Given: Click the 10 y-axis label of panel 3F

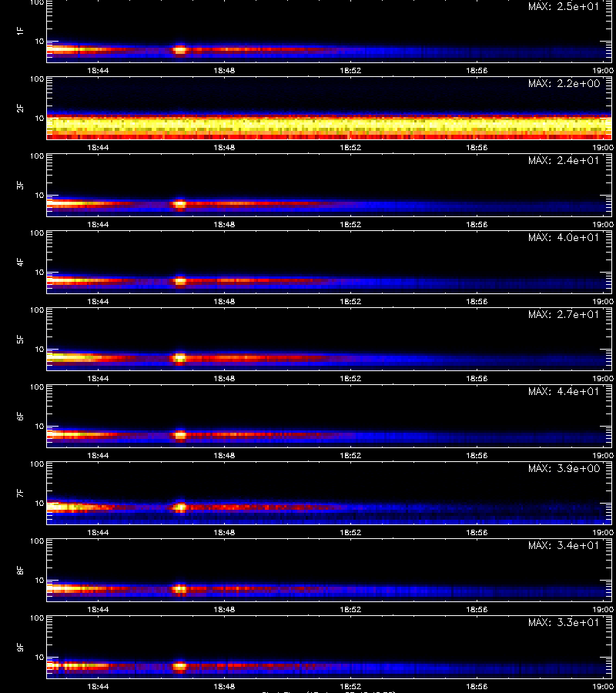Looking at the screenshot, I should (x=39, y=195).
